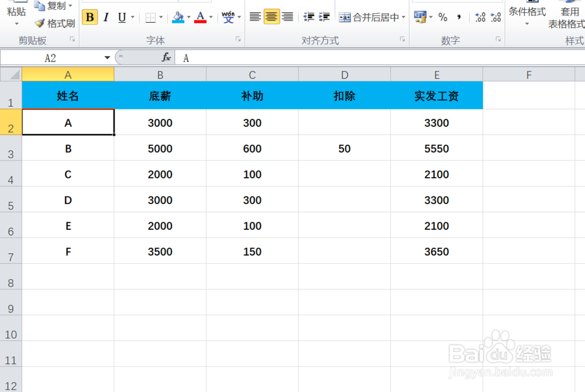Apply bold formatting to the selection
Image resolution: width=585 pixels, height=392 pixels.
tap(90, 17)
